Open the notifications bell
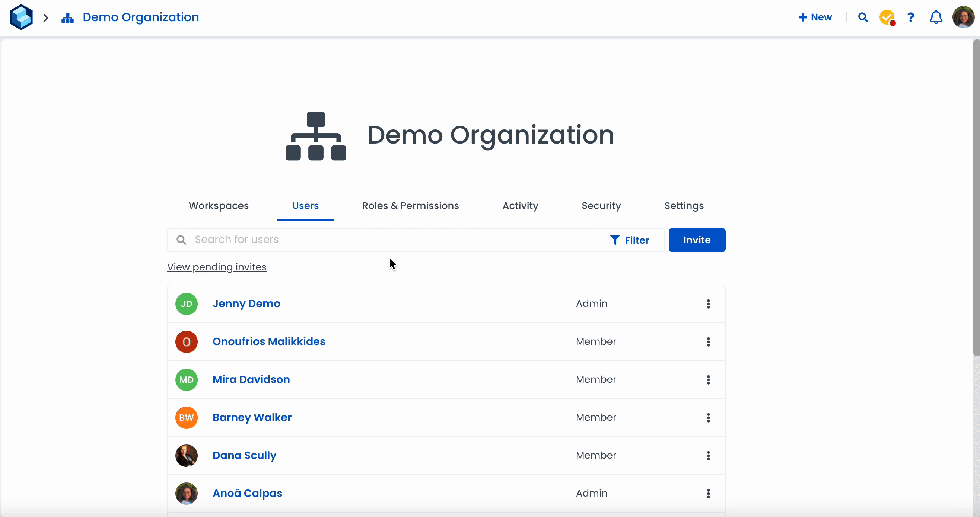 coord(935,17)
